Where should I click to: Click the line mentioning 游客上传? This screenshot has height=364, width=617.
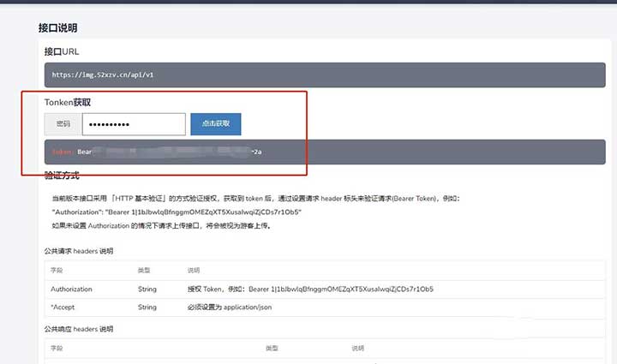161,225
